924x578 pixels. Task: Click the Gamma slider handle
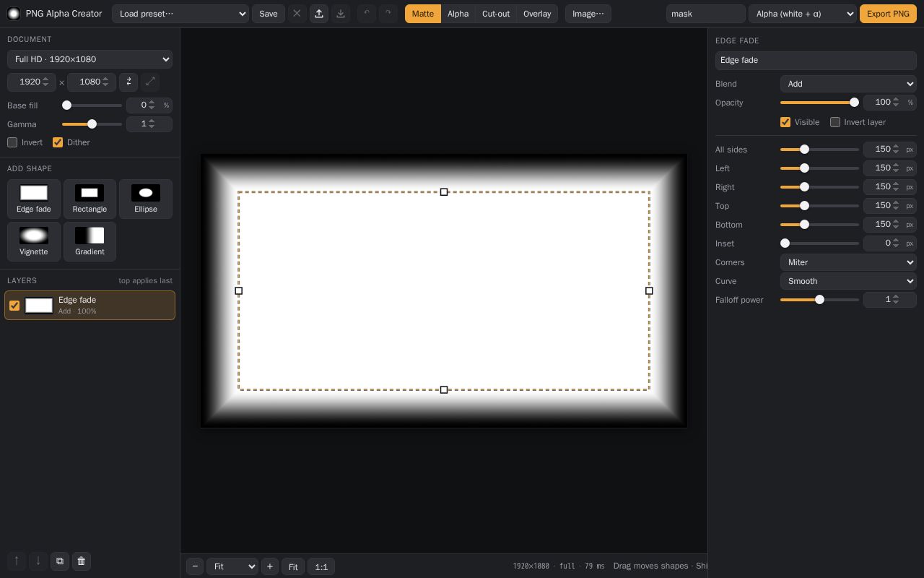click(92, 124)
